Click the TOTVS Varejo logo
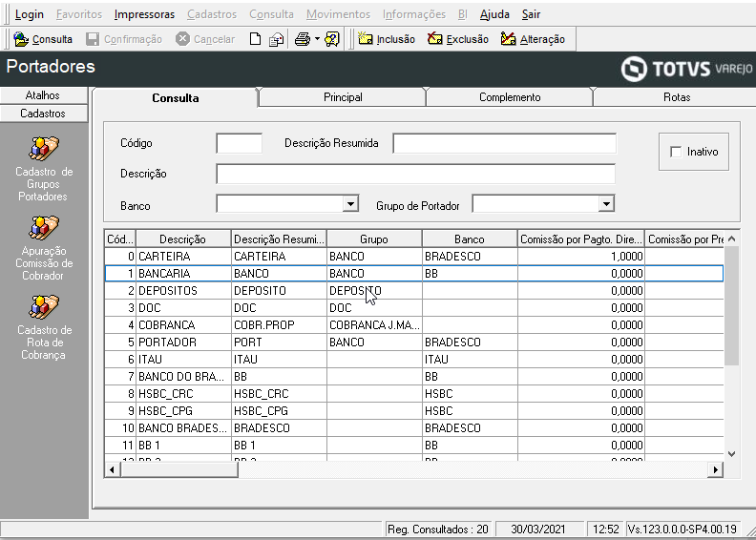The width and height of the screenshot is (756, 540). (686, 69)
